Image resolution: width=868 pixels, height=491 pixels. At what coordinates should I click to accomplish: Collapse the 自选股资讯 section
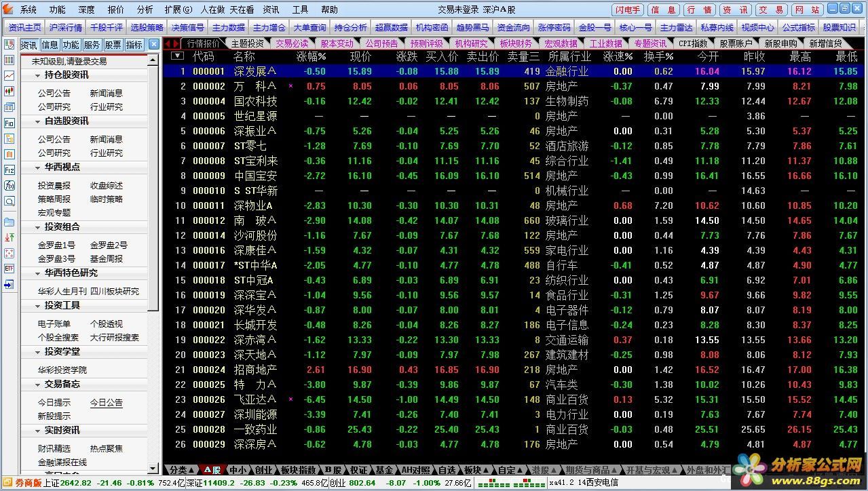[38, 121]
